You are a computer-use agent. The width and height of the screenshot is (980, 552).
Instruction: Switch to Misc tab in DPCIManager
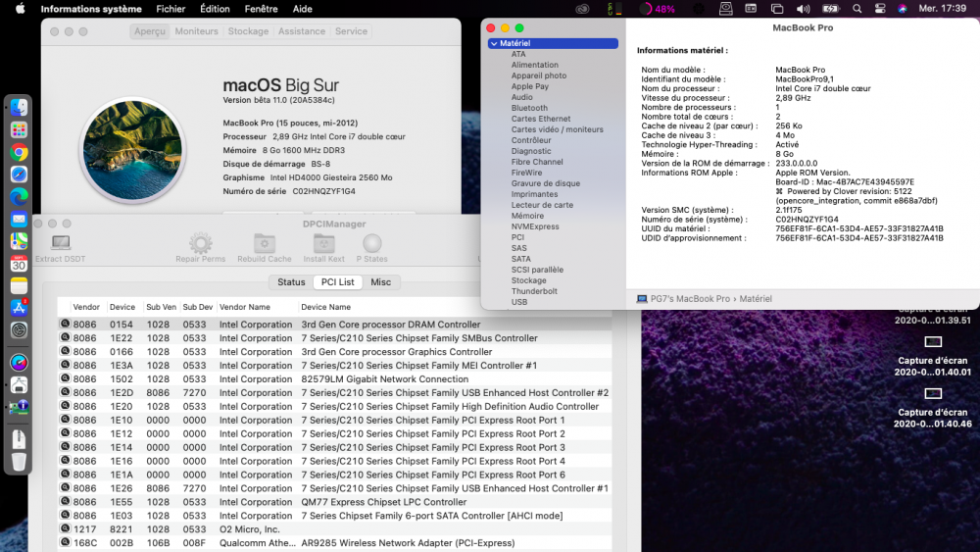[380, 282]
